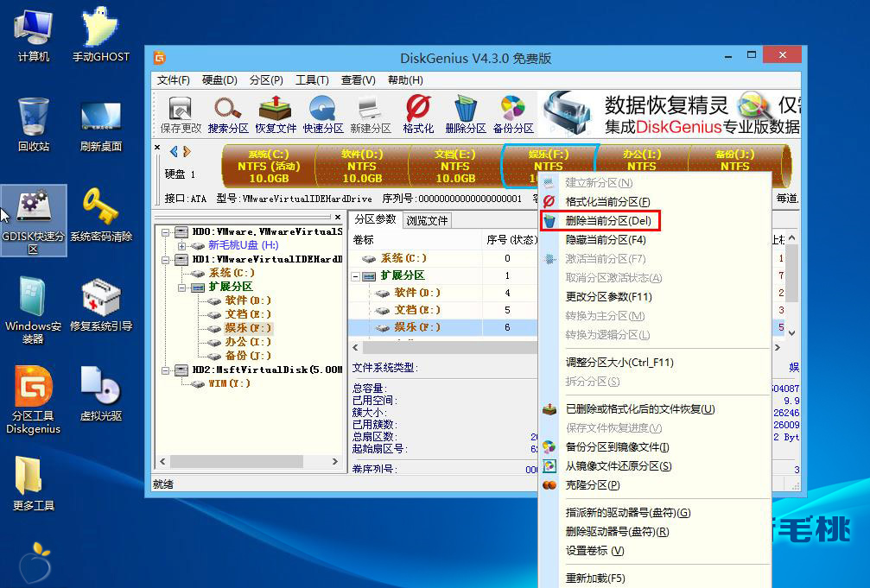Open the 搜索分区 search partition tool
This screenshot has width=870, height=588.
click(227, 116)
